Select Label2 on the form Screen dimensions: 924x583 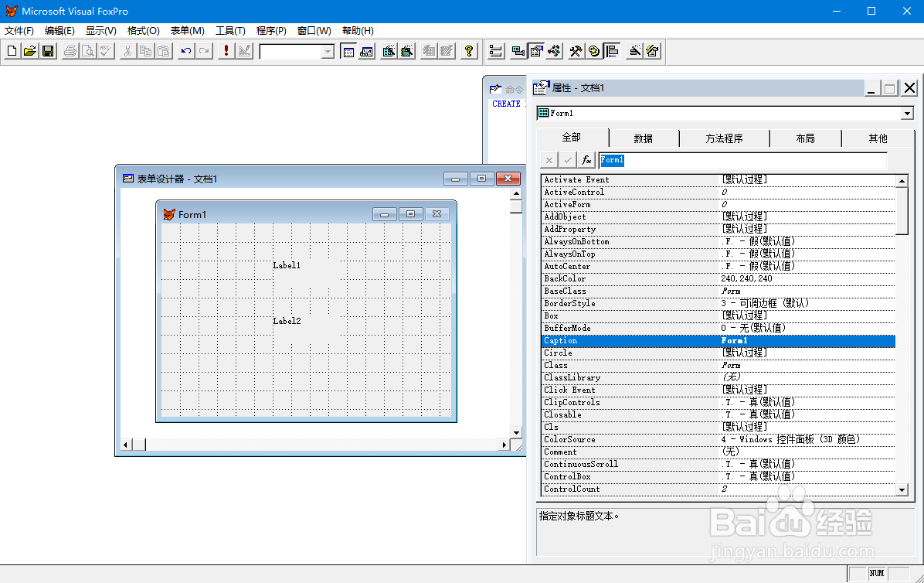pyautogui.click(x=287, y=321)
